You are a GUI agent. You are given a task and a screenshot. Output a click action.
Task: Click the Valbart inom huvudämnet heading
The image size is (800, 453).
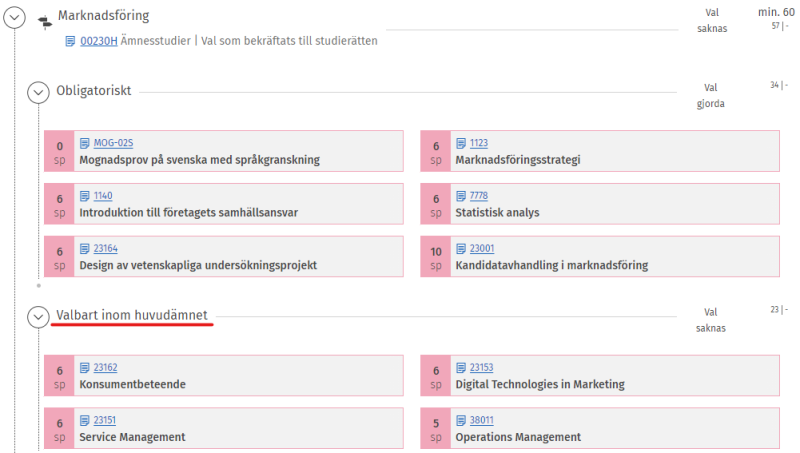(132, 316)
